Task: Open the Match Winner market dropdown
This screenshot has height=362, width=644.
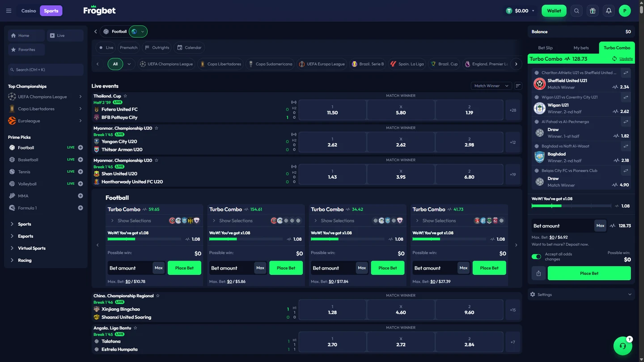Action: [x=491, y=86]
